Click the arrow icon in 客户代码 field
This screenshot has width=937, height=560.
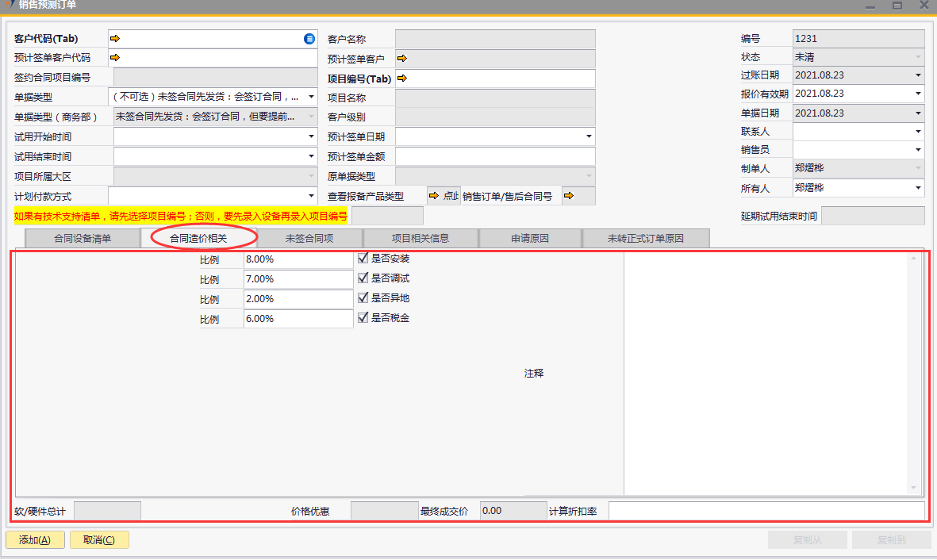114,39
